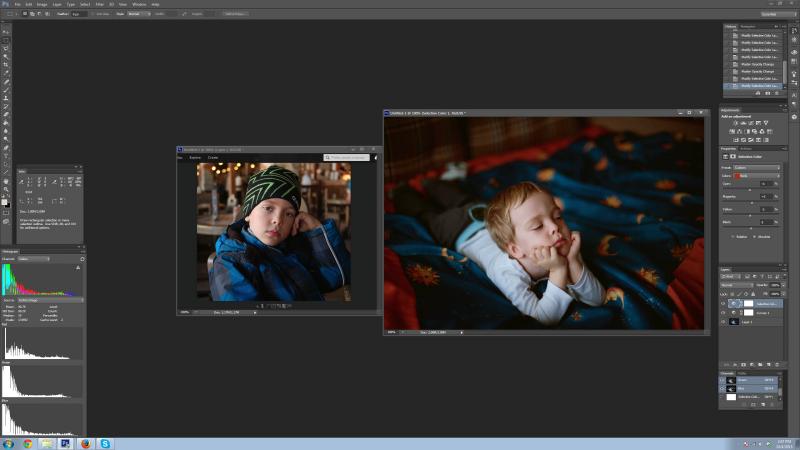This screenshot has width=800, height=450.
Task: Add a Brightness/Contrast adjustment
Action: pos(735,123)
